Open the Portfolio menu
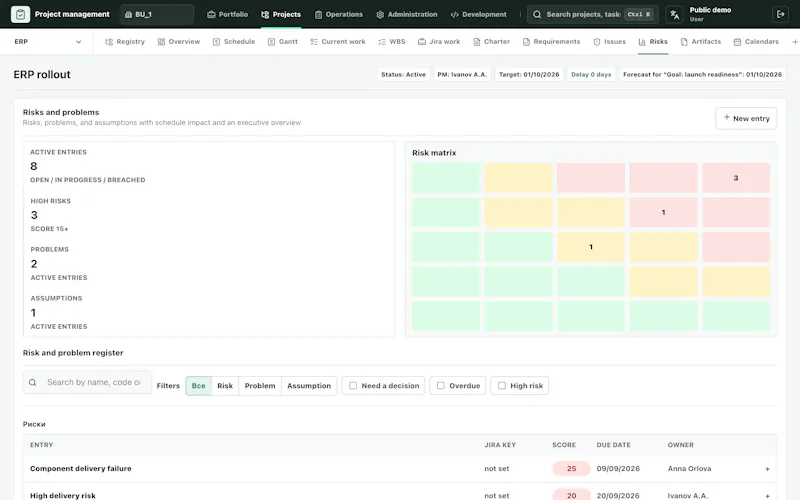 coord(228,14)
